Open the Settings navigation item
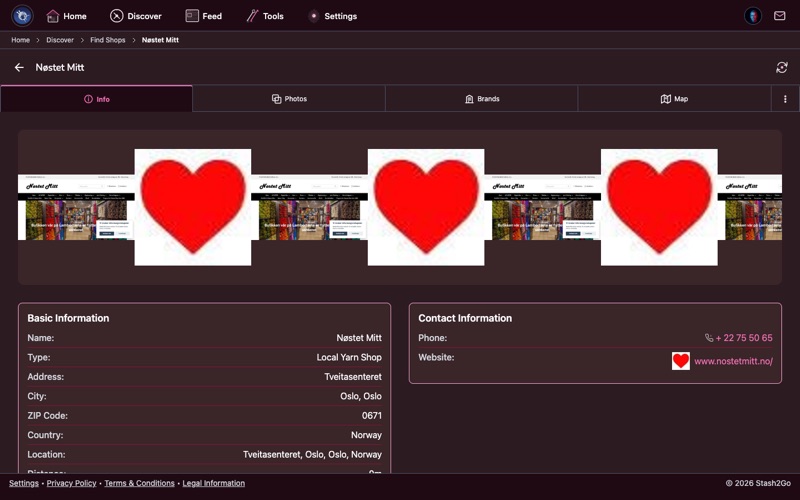800x500 pixels. [333, 16]
